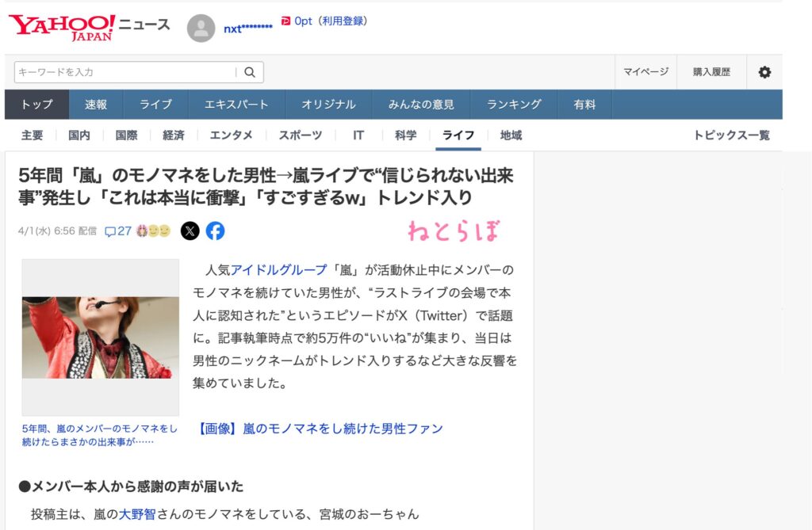Follow the 大野智 name link
Image resolution: width=812 pixels, height=530 pixels.
coord(137,514)
